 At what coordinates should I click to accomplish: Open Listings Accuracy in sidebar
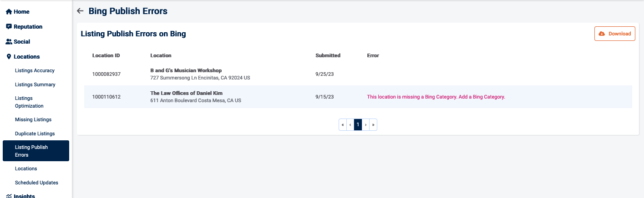[x=35, y=70]
